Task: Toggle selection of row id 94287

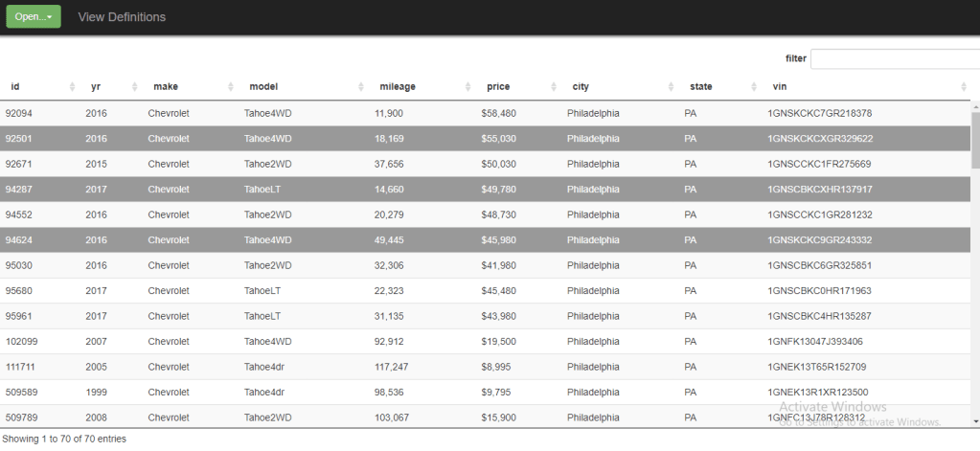Action: (383, 190)
